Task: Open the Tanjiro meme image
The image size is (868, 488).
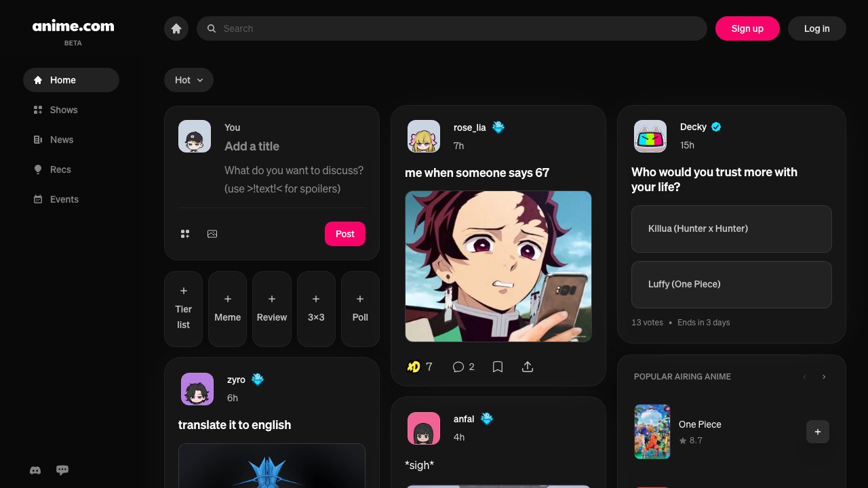Action: 498,266
